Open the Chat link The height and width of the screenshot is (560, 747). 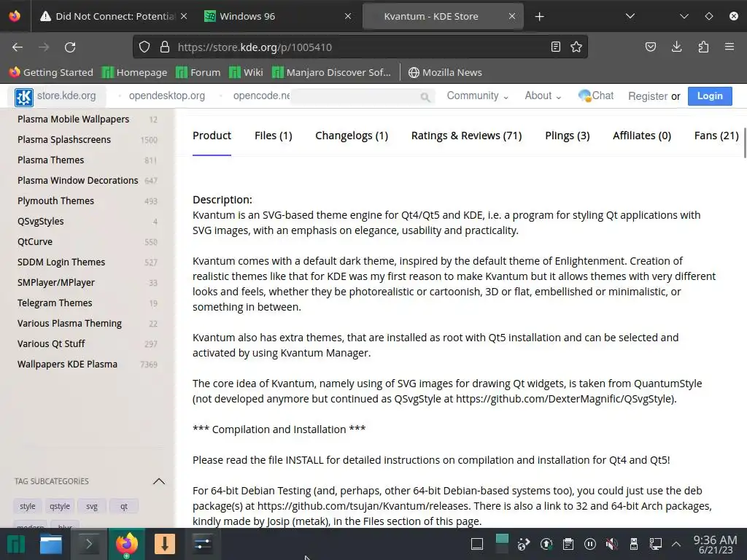tap(595, 96)
